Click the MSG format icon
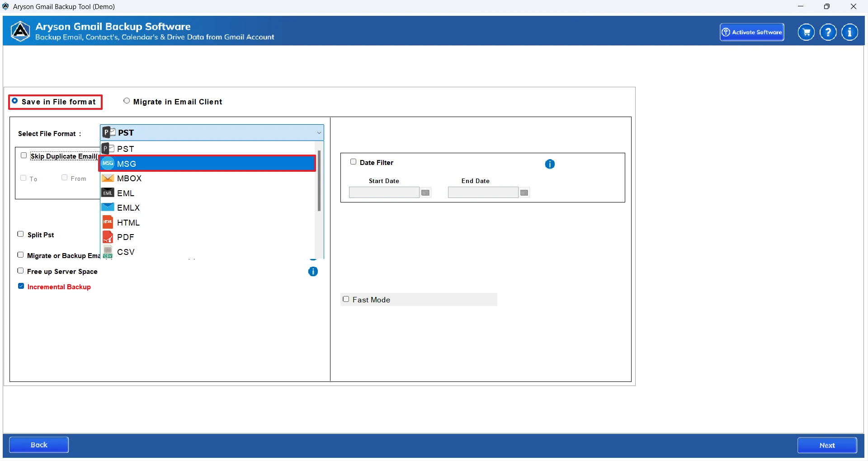The image size is (868, 461). (x=108, y=163)
